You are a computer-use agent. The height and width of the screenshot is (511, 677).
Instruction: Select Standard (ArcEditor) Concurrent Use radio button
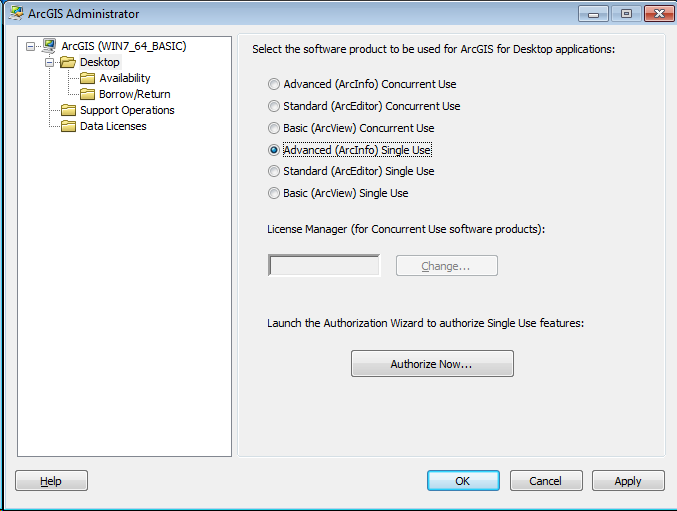[x=274, y=106]
